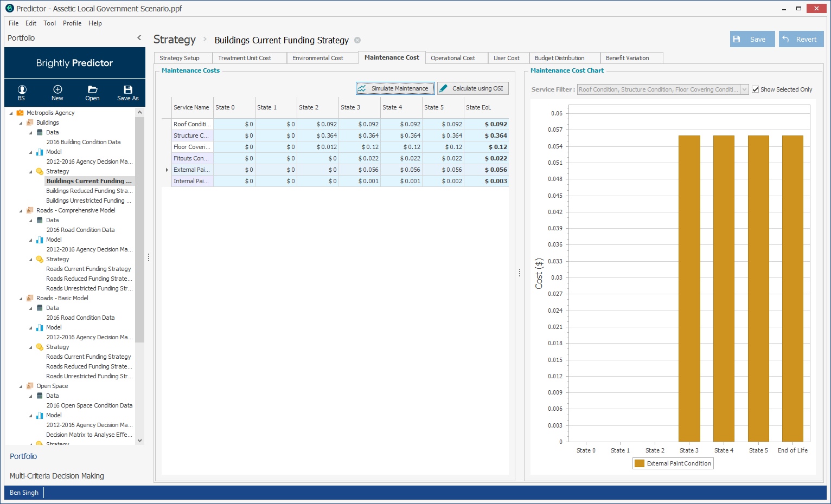This screenshot has height=504, width=831.
Task: Collapse the Portfolio side panel chevron
Action: click(139, 38)
